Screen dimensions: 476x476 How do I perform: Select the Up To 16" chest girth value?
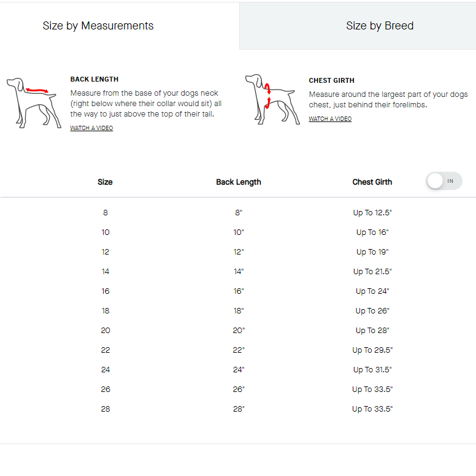(372, 232)
